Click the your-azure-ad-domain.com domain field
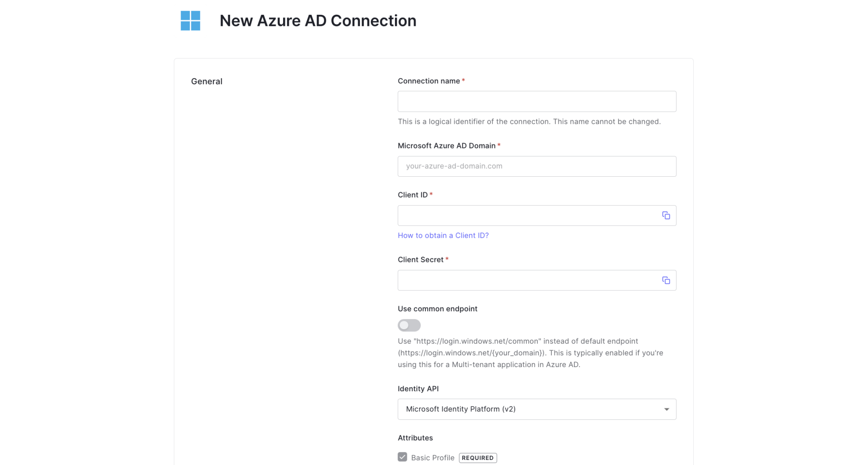The image size is (868, 465). 537,166
